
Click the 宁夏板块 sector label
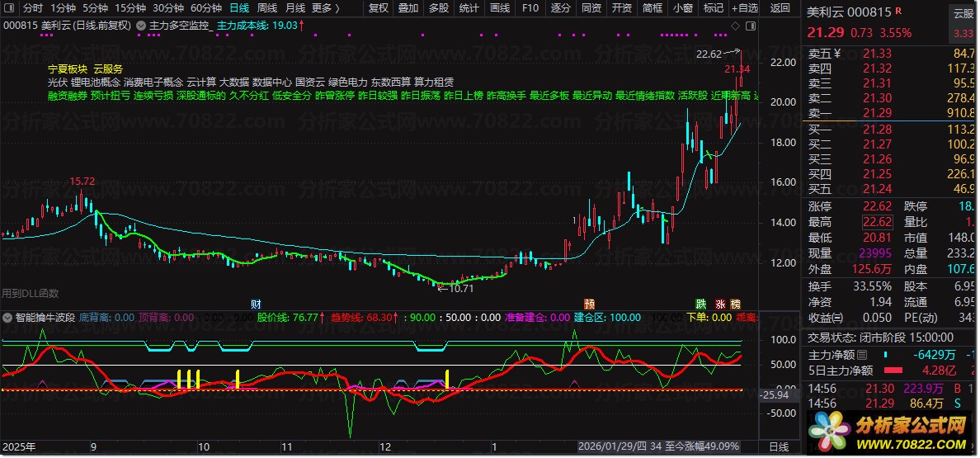point(68,68)
